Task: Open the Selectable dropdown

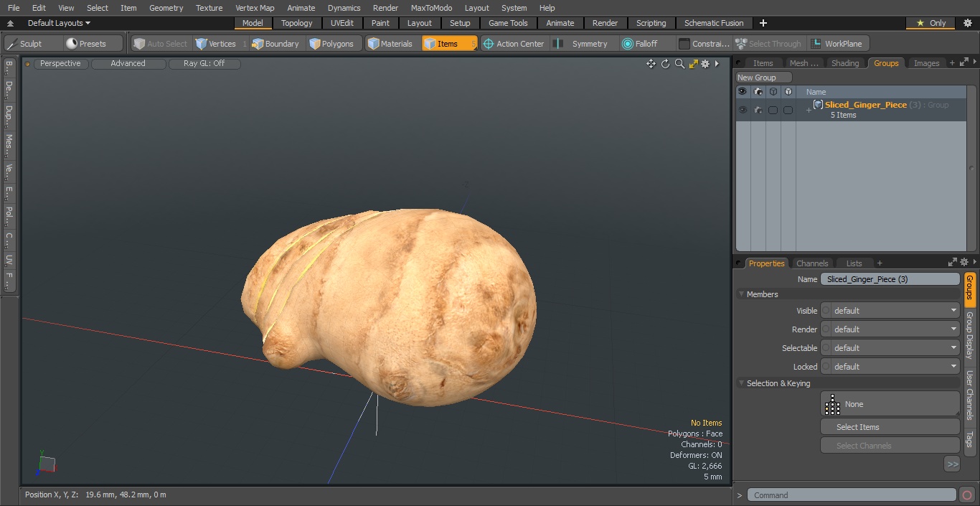Action: (x=890, y=348)
